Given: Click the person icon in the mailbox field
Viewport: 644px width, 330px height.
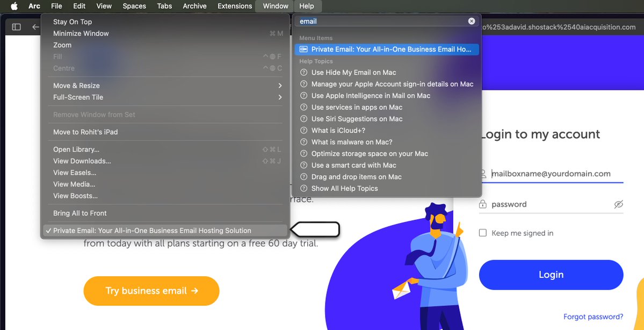Looking at the screenshot, I should [x=483, y=174].
